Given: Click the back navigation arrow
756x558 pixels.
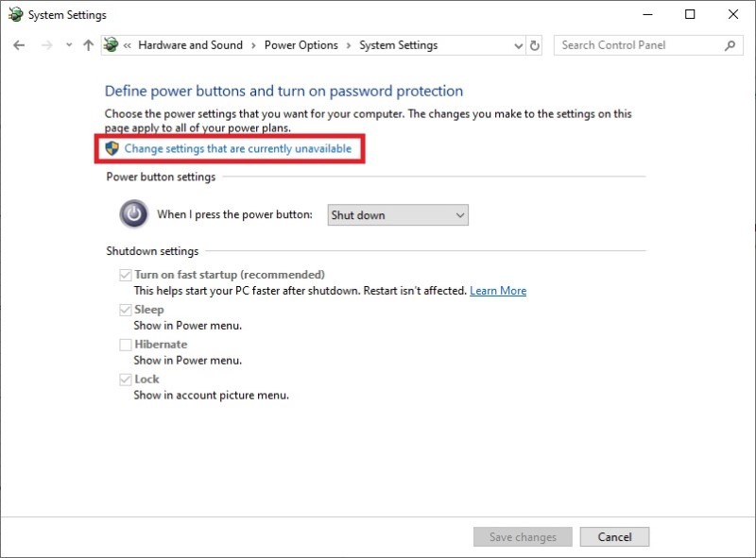Looking at the screenshot, I should (x=19, y=44).
